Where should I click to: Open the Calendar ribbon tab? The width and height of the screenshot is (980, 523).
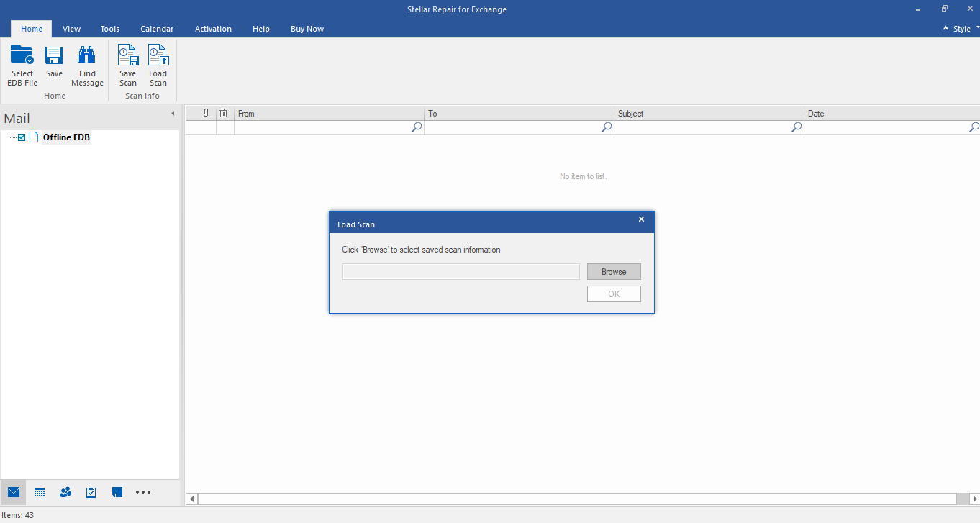click(x=157, y=29)
